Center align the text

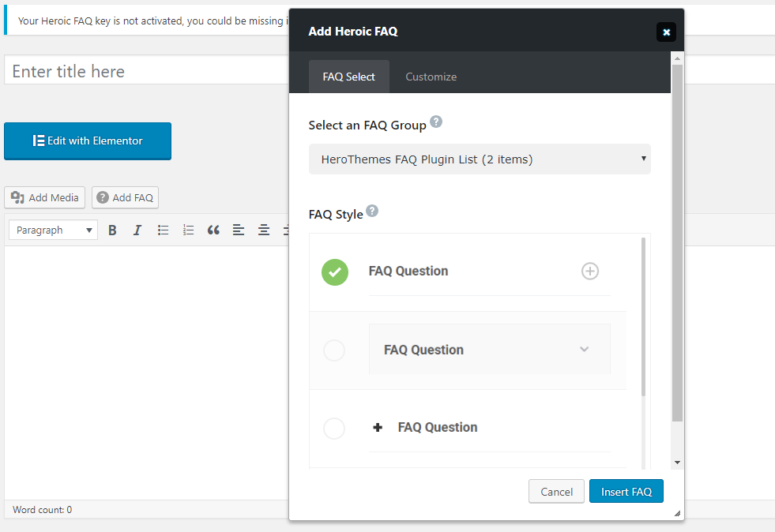coord(264,230)
